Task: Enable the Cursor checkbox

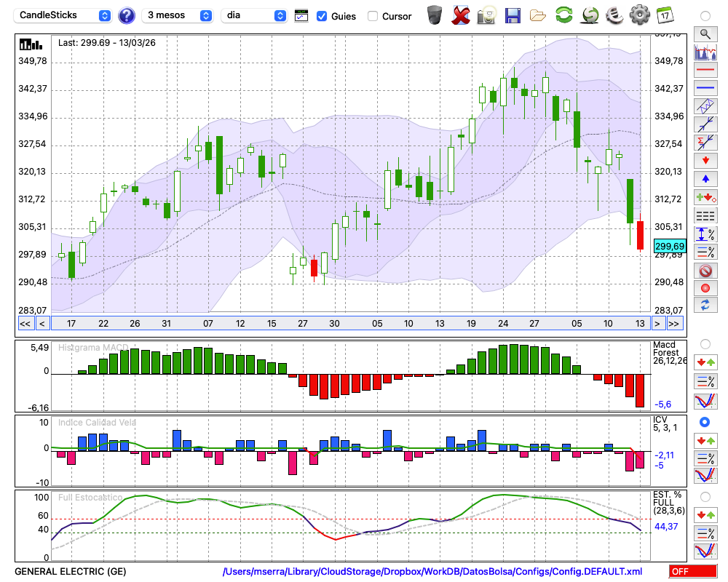Action: [x=372, y=16]
